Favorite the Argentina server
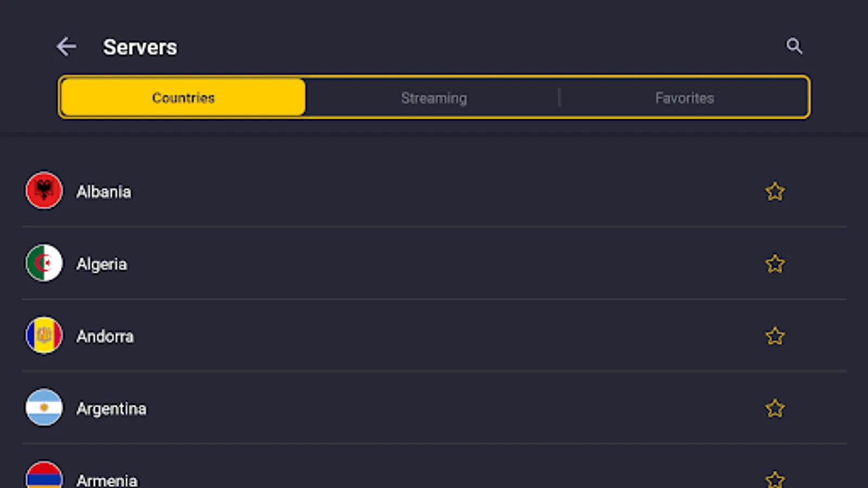The width and height of the screenshot is (868, 488). pyautogui.click(x=775, y=408)
